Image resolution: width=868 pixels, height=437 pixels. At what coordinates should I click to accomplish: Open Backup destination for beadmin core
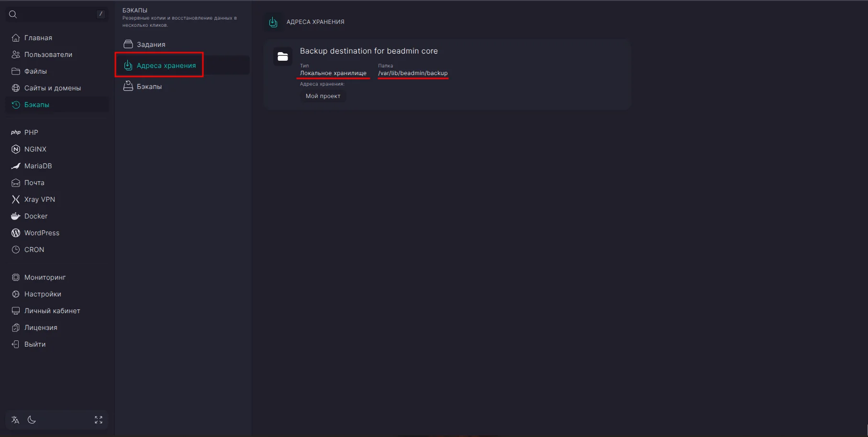click(x=368, y=51)
